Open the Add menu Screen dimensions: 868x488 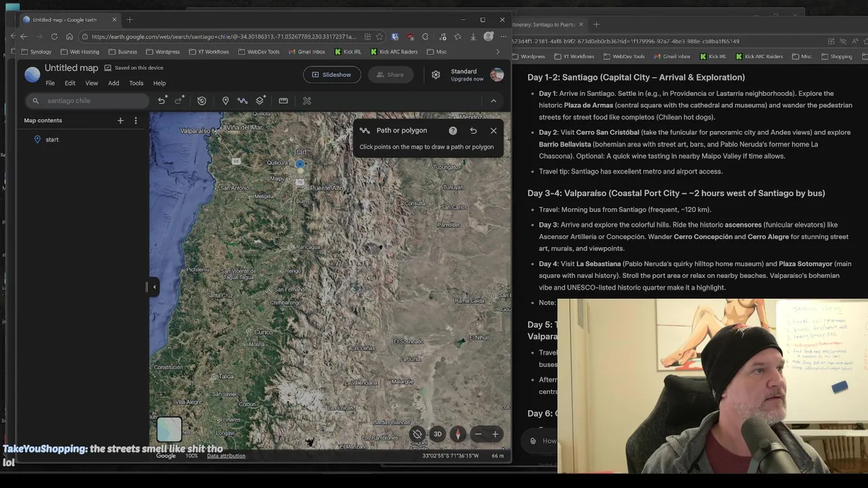(x=113, y=83)
